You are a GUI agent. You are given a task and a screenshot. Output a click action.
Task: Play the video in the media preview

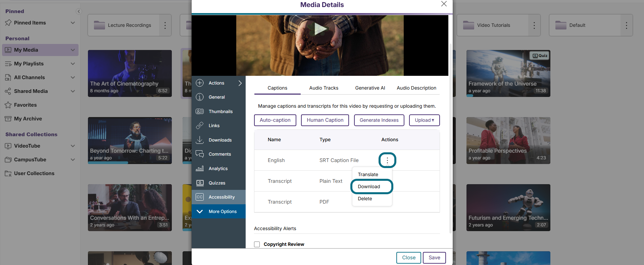(320, 29)
